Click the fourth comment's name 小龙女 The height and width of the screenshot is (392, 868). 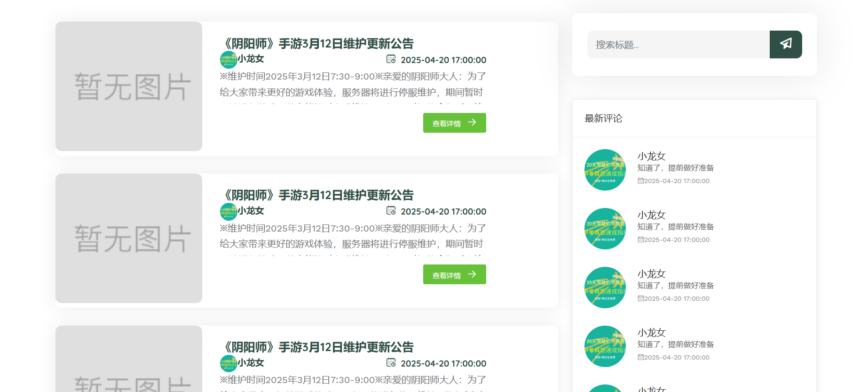tap(652, 333)
